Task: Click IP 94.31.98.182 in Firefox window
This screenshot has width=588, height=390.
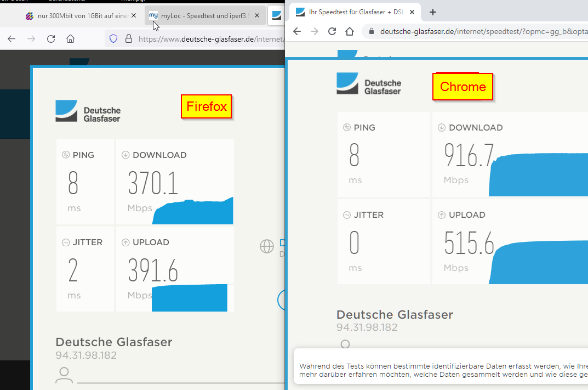Action: click(86, 355)
